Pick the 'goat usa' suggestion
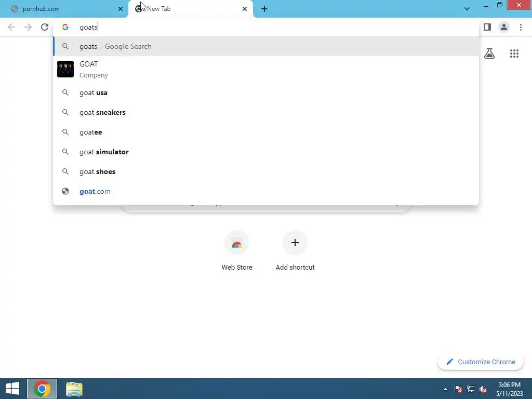This screenshot has width=532, height=399. tap(266, 92)
